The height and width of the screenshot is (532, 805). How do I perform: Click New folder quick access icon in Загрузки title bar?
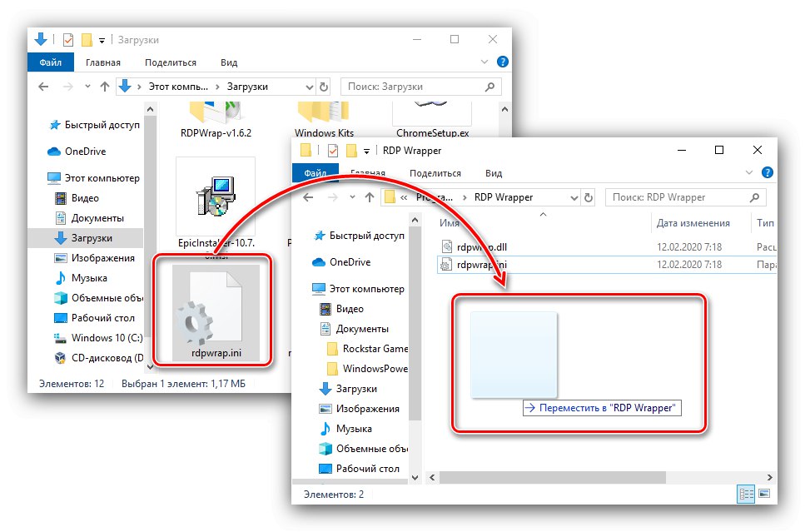pos(87,39)
